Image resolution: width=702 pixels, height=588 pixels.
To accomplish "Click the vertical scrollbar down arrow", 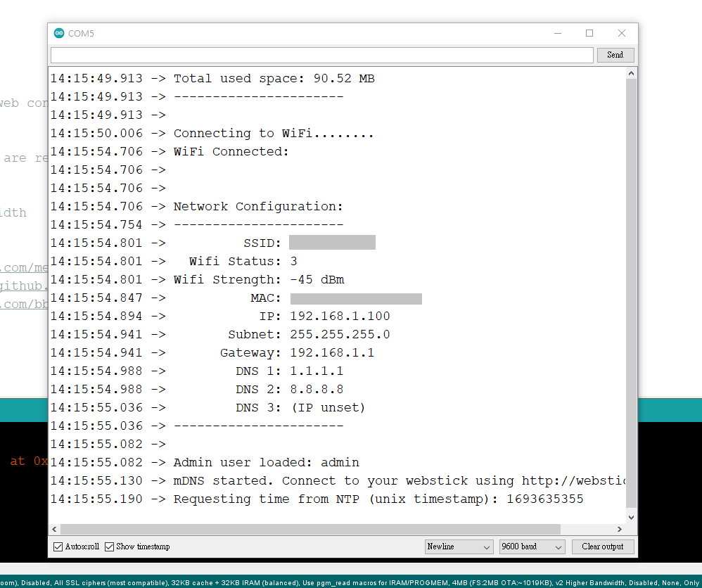I will [631, 517].
